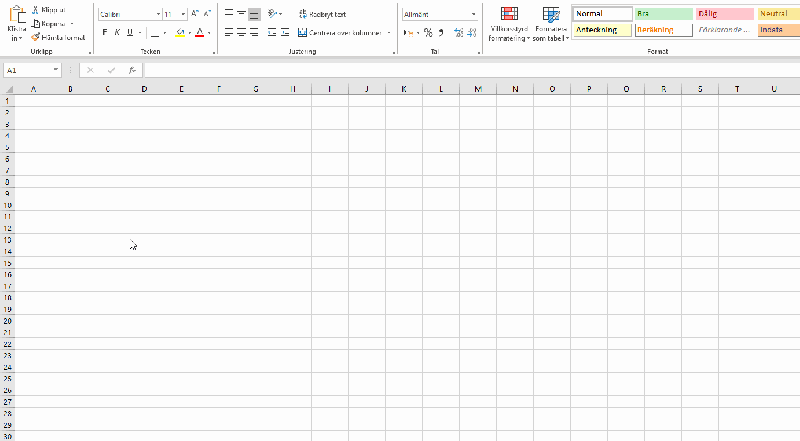Toggle middle vertical alignment
The width and height of the screenshot is (800, 441).
241,14
